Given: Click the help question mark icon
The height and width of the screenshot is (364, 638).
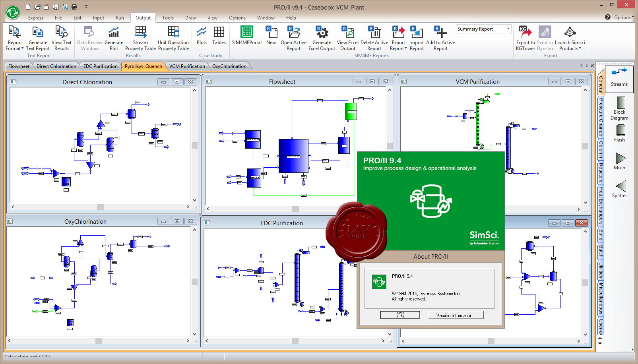Looking at the screenshot, I should click(x=607, y=17).
